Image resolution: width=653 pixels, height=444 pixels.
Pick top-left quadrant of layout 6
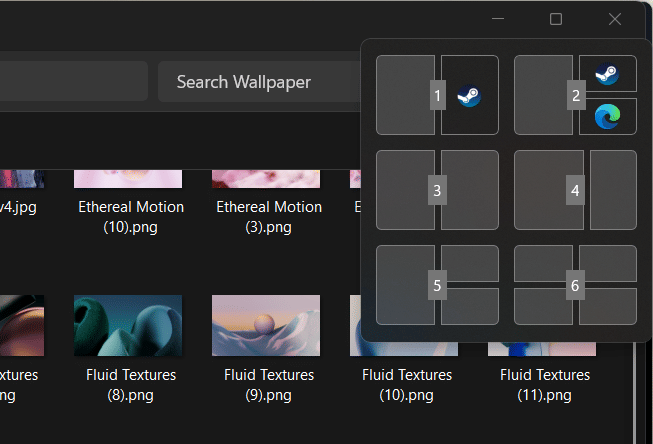(543, 263)
